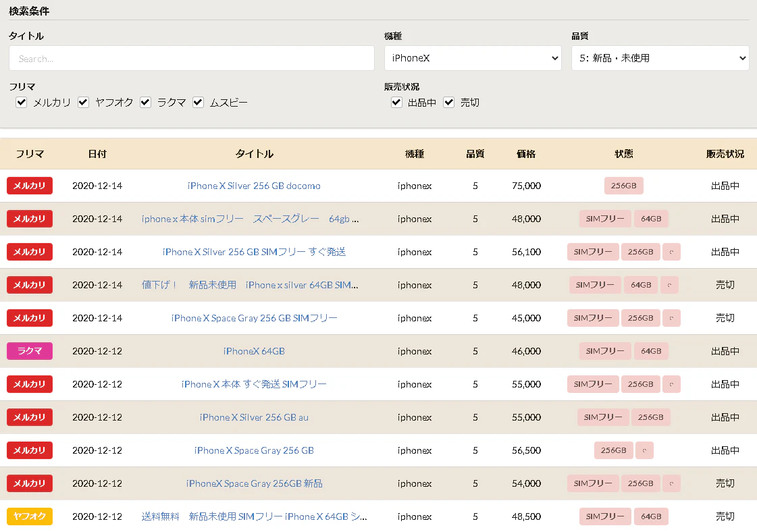
Task: Open listing 送料無料 新品未使用 SIMフリー iPhone X 64GB
Action: click(x=254, y=516)
